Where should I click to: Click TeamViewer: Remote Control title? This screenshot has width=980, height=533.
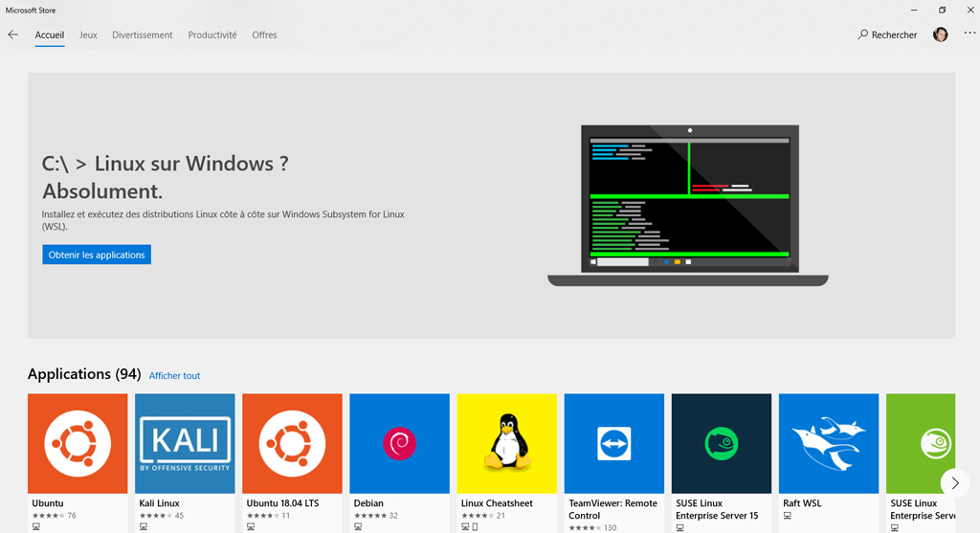point(613,509)
